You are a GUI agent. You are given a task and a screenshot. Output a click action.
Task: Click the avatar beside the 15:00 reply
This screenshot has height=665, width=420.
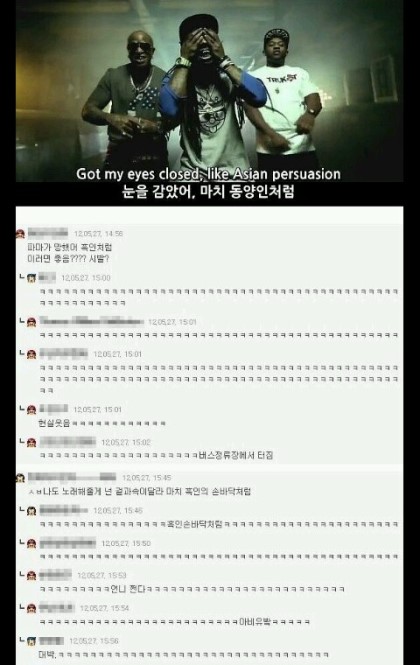(x=31, y=278)
